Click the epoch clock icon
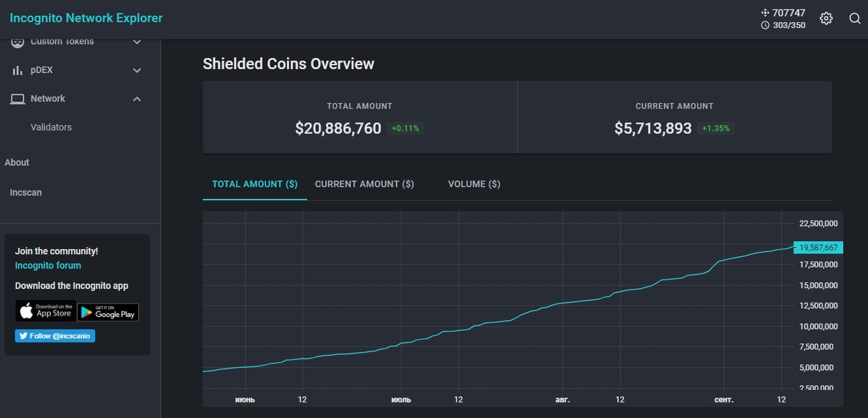Viewport: 868px width, 418px height. 766,25
